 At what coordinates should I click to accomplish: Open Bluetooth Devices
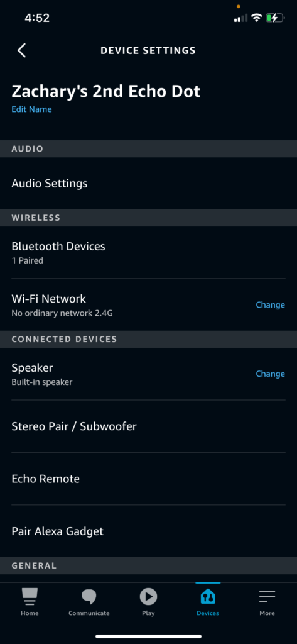(148, 252)
